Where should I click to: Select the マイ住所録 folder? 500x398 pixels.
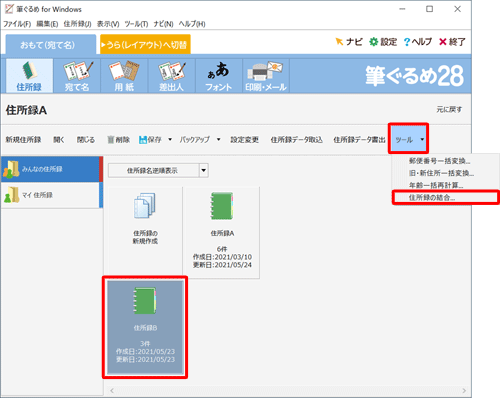pyautogui.click(x=51, y=195)
